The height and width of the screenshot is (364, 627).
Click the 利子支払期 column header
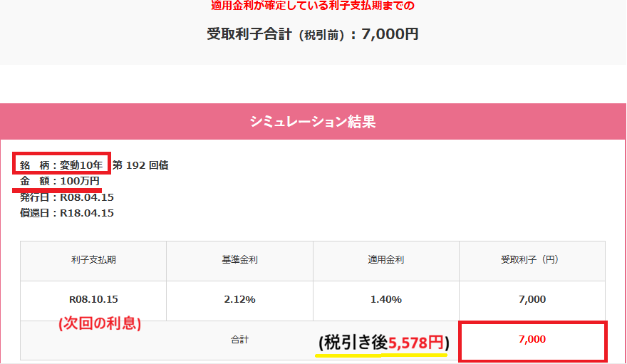pos(93,260)
